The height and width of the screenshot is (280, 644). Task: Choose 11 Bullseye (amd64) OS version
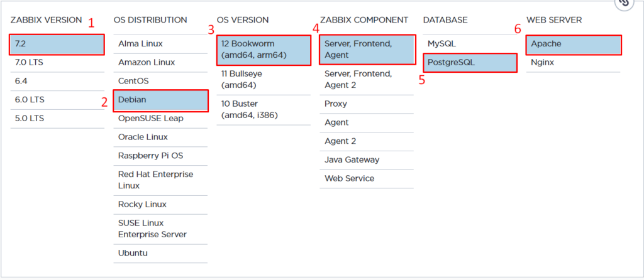(x=264, y=80)
